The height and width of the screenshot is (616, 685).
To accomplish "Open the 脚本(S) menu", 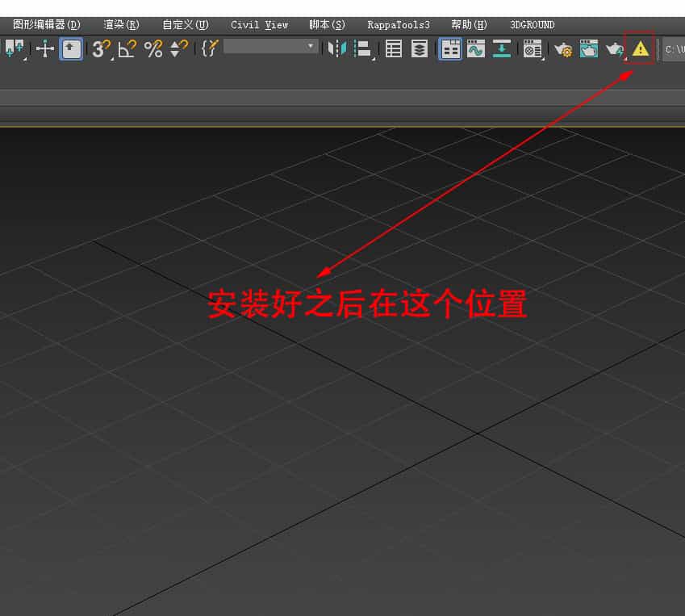I will (328, 25).
